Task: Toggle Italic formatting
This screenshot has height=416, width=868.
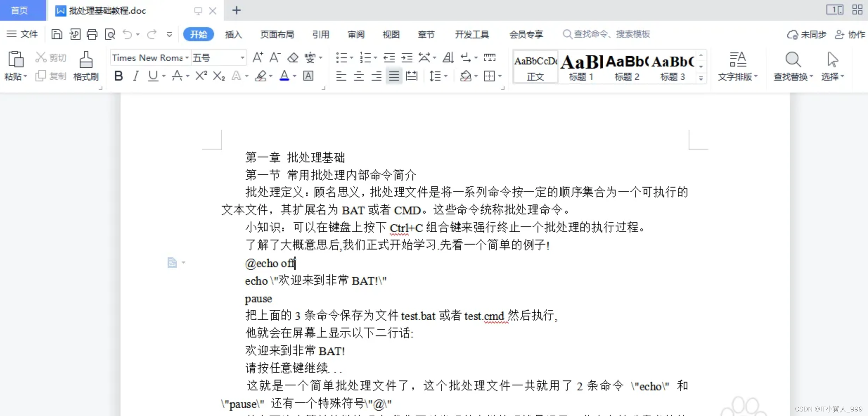Action: click(x=136, y=76)
